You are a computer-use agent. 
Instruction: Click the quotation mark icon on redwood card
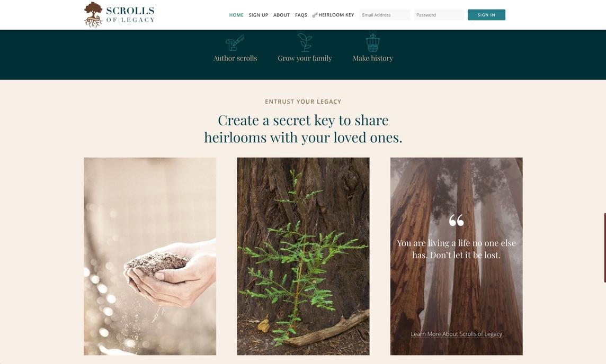(456, 221)
